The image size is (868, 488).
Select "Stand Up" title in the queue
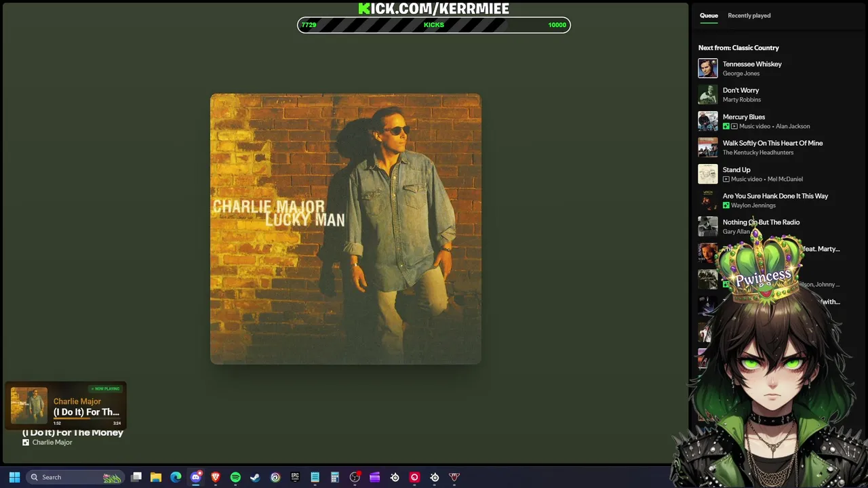[736, 169]
